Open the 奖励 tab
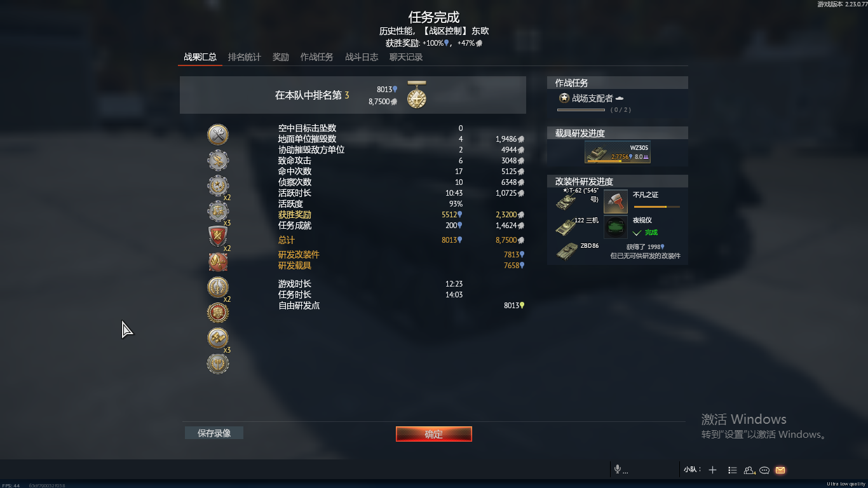This screenshot has width=868, height=488. [281, 57]
